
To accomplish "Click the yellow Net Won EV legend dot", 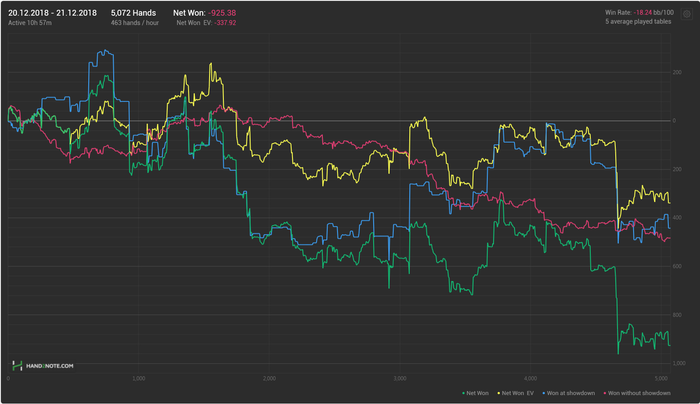I will pos(498,394).
